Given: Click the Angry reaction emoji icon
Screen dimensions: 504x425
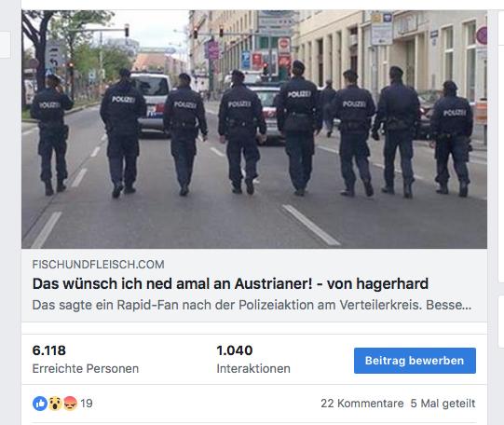Looking at the screenshot, I should pos(70,404).
